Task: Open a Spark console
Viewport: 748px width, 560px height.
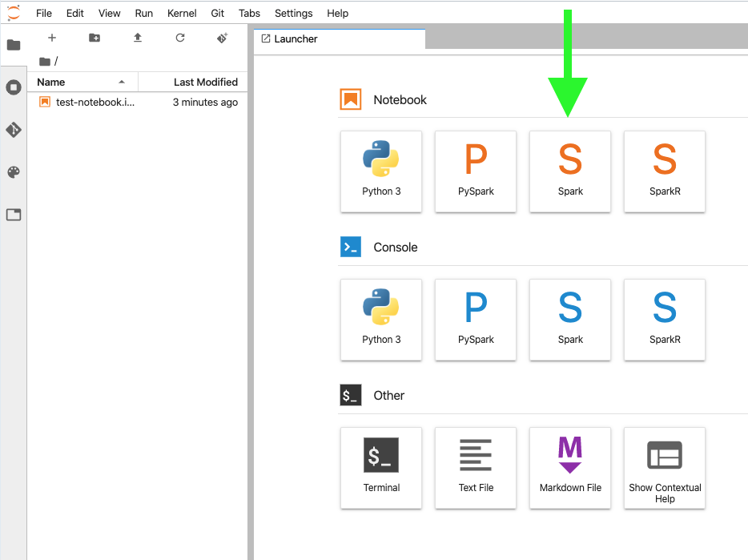Action: pyautogui.click(x=570, y=320)
